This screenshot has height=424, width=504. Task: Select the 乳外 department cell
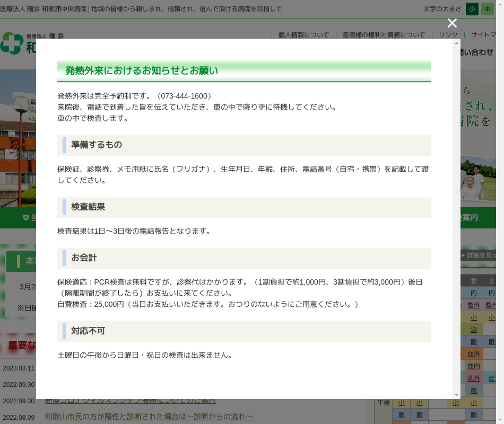click(474, 378)
